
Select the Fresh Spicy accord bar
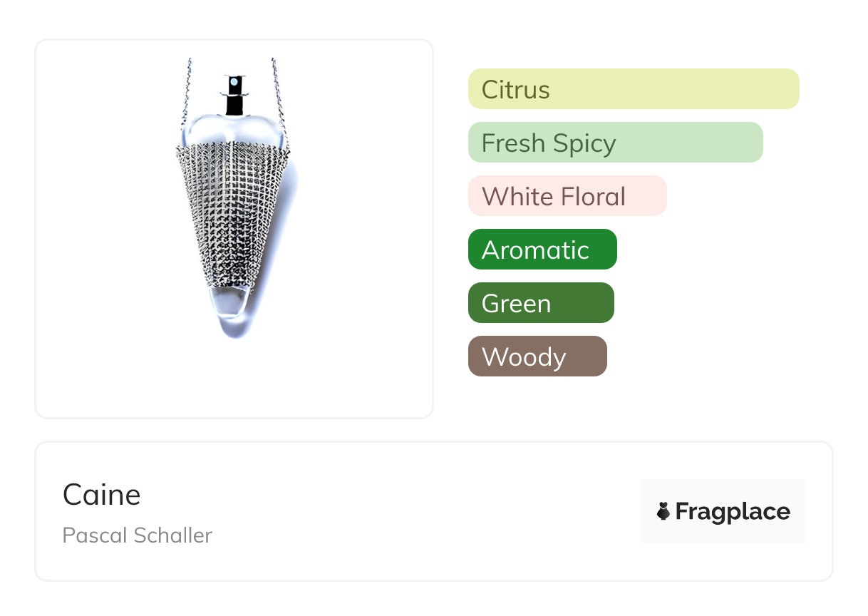(615, 143)
